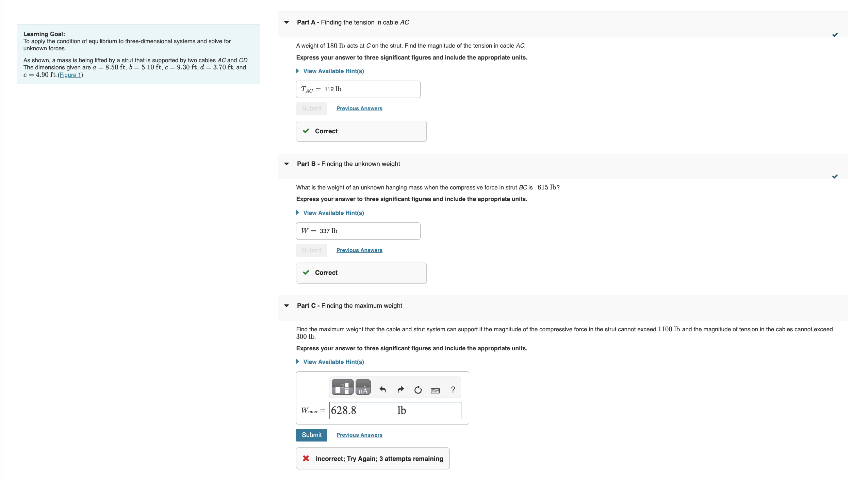The image size is (868, 483).
Task: Open the math templates palette icon
Action: pos(342,387)
